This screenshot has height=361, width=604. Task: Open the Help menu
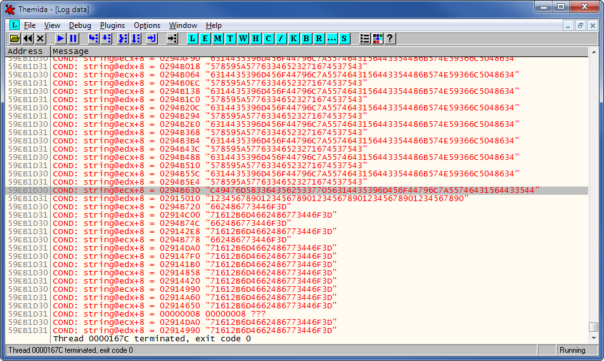[213, 25]
